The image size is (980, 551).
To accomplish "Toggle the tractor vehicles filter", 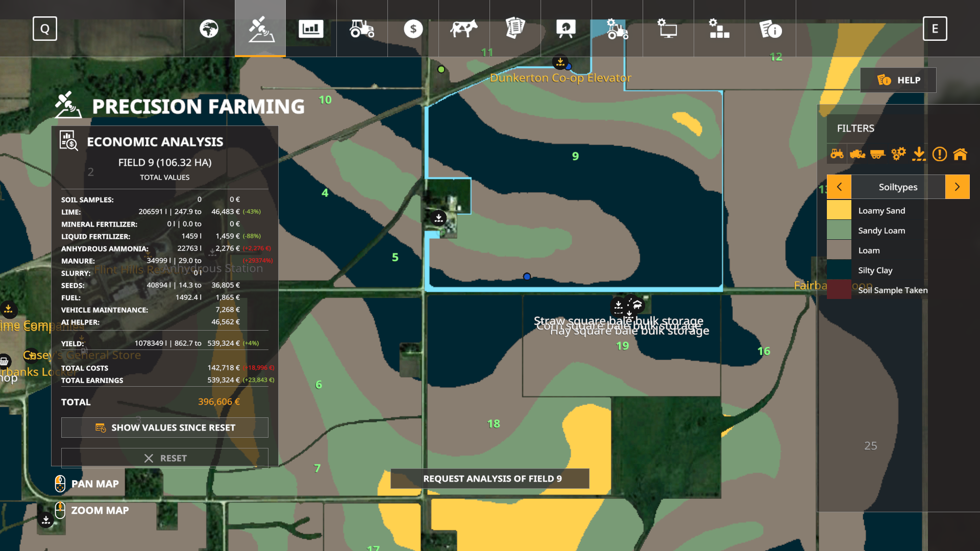I will (x=837, y=154).
